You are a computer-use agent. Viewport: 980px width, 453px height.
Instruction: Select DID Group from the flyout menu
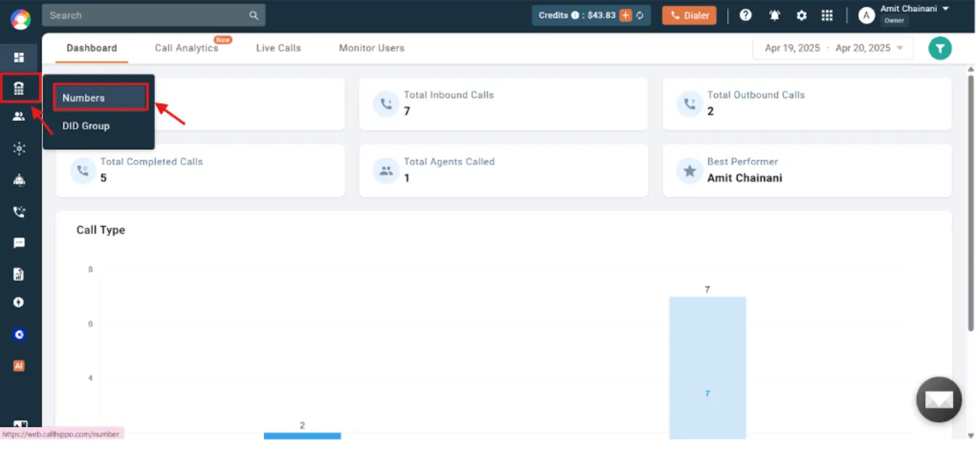pos(86,125)
